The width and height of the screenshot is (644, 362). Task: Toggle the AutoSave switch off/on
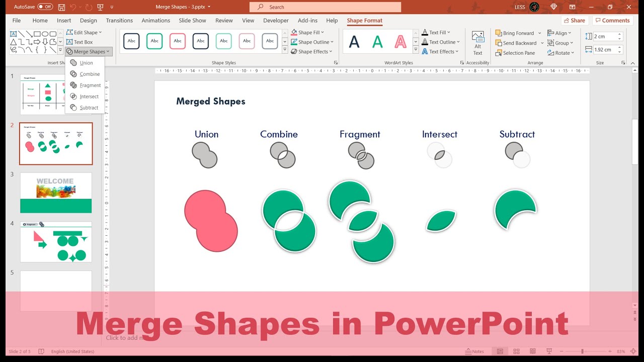click(x=45, y=7)
